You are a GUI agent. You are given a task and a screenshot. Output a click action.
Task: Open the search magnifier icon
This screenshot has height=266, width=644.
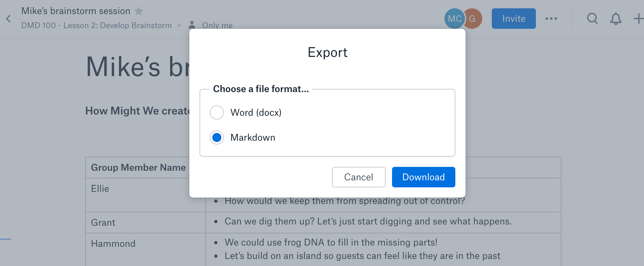click(592, 19)
